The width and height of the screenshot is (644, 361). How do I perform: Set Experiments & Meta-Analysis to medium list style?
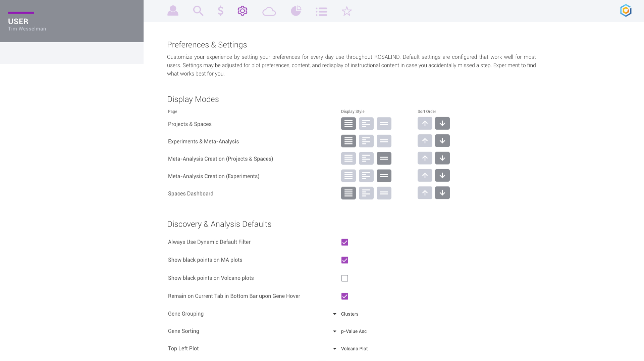[x=366, y=141]
